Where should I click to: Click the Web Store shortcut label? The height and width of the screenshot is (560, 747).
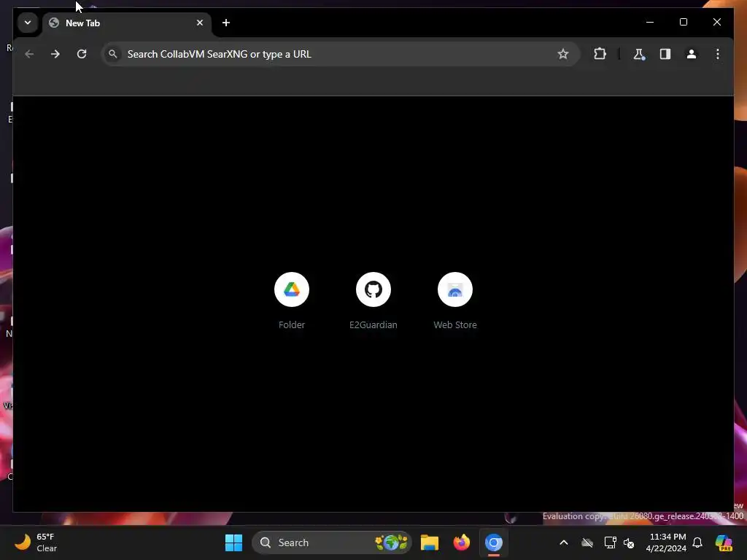455,324
